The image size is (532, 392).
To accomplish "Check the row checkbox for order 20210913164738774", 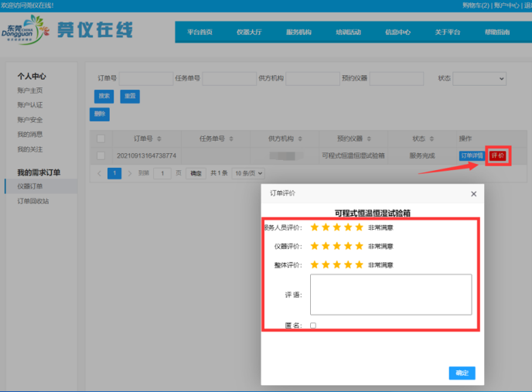I will pyautogui.click(x=100, y=155).
